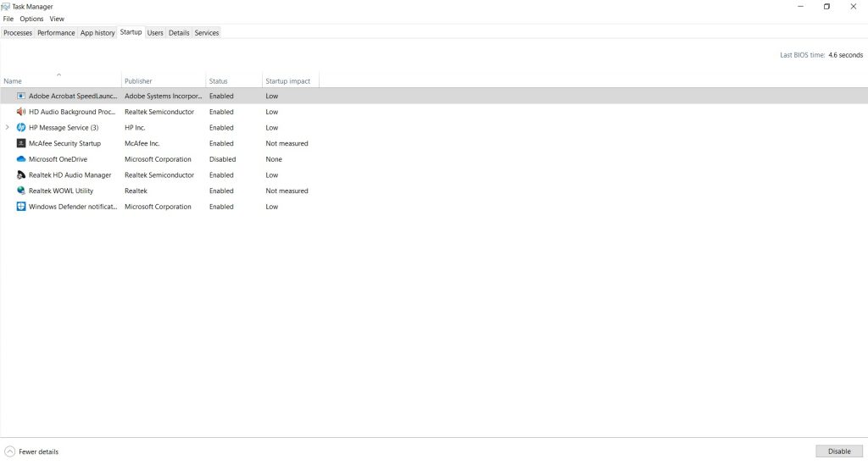Screen dimensions: 868x465
Task: Switch to the App history tab
Action: coord(97,33)
